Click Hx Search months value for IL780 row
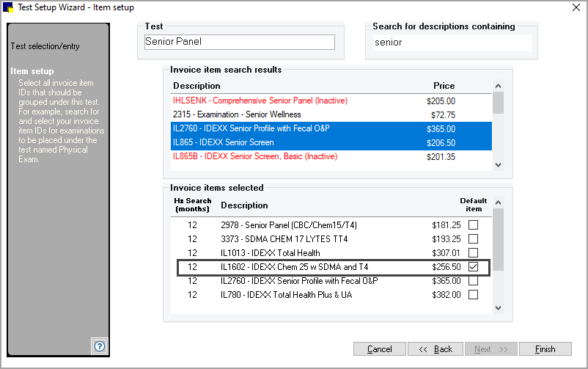 tap(192, 295)
